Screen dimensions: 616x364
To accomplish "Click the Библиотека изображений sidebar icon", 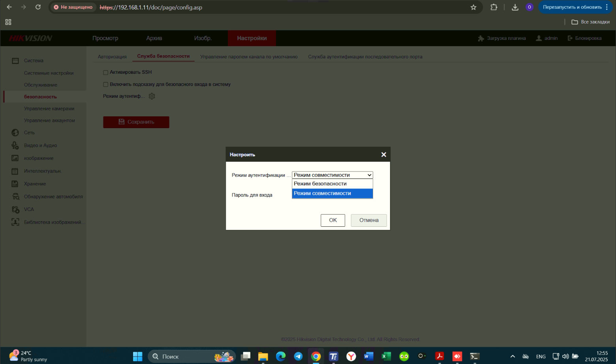I will pyautogui.click(x=15, y=222).
